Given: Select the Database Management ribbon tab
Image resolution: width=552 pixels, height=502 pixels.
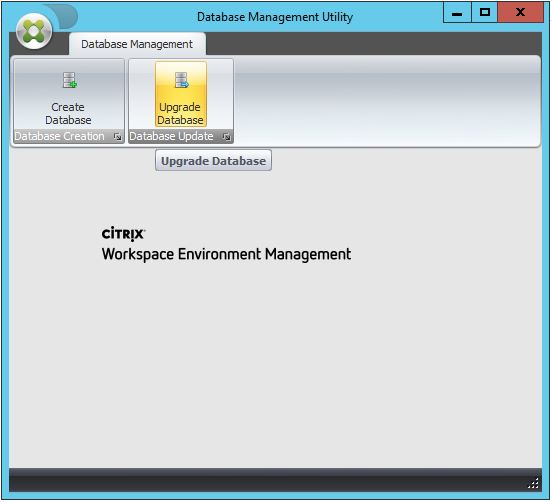Looking at the screenshot, I should click(x=137, y=44).
